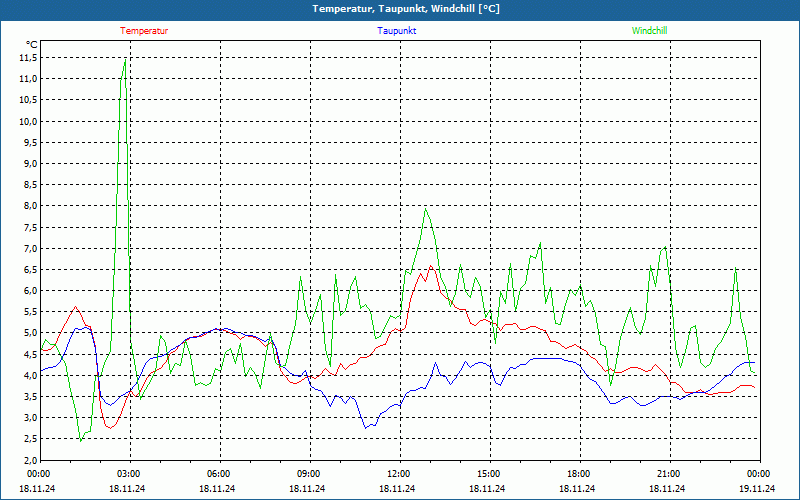Select the blue Taupunkt legend label
Screen dimensions: 800x500
(397, 31)
